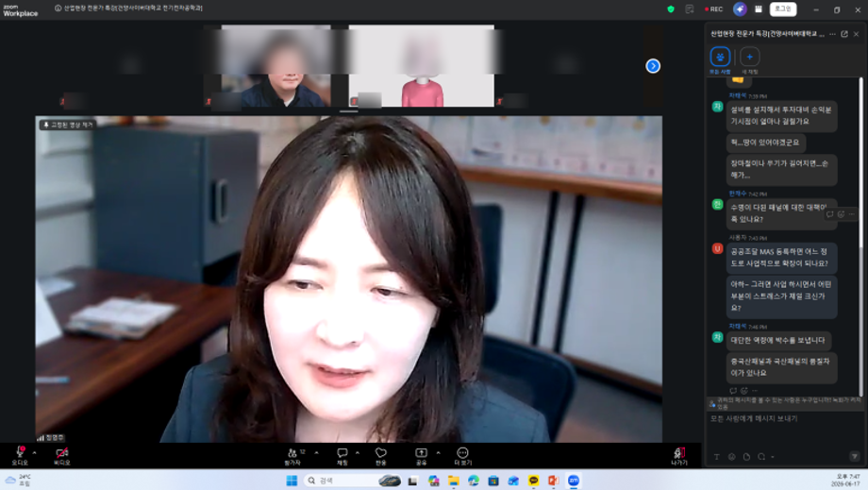Click the green encryption shield icon
Screen dimensions: 868x490
point(671,8)
